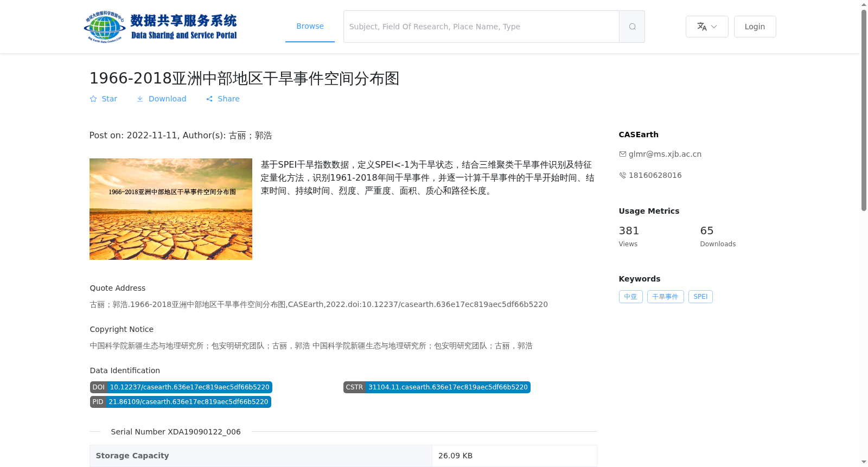Click the PID identifier badge
This screenshot has width=868, height=467.
click(x=181, y=402)
